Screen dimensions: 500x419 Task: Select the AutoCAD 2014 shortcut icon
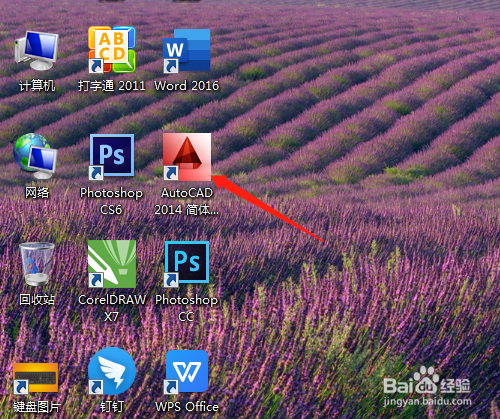[x=187, y=157]
